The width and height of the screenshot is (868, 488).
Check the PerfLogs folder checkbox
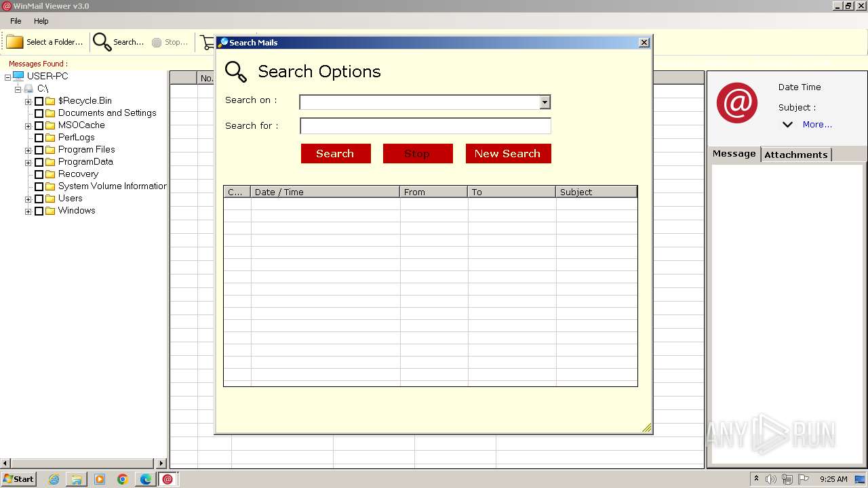click(39, 138)
